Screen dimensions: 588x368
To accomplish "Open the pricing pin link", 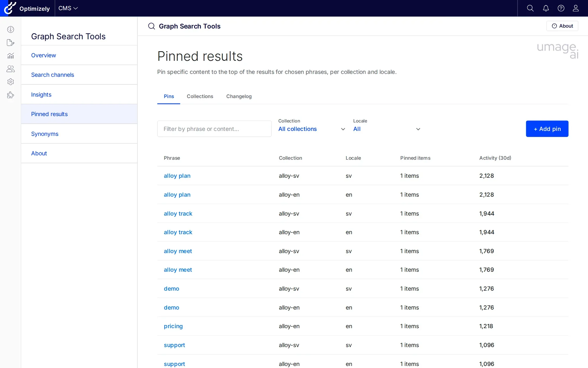I will 173,326.
